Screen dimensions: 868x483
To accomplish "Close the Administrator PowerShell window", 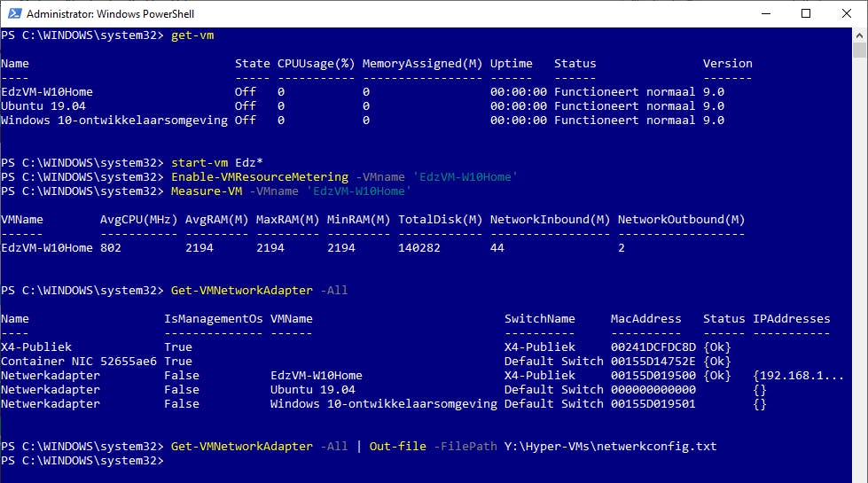I will click(847, 13).
